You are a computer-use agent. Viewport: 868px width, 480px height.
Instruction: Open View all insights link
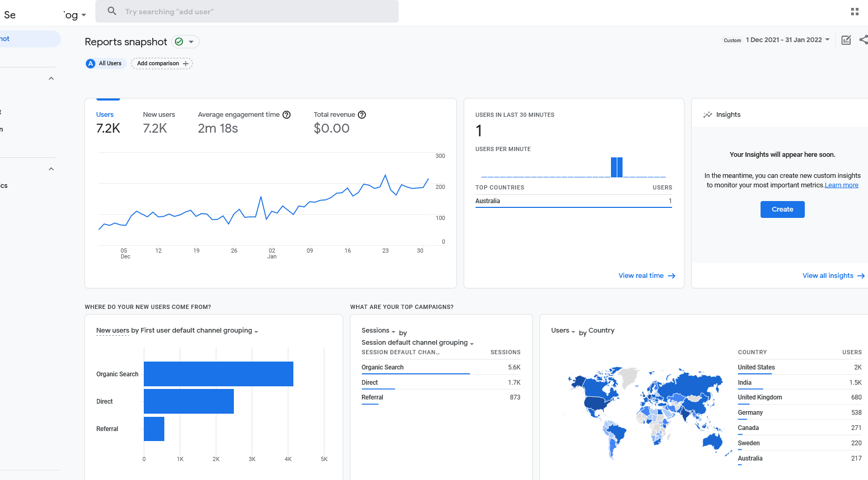click(833, 276)
